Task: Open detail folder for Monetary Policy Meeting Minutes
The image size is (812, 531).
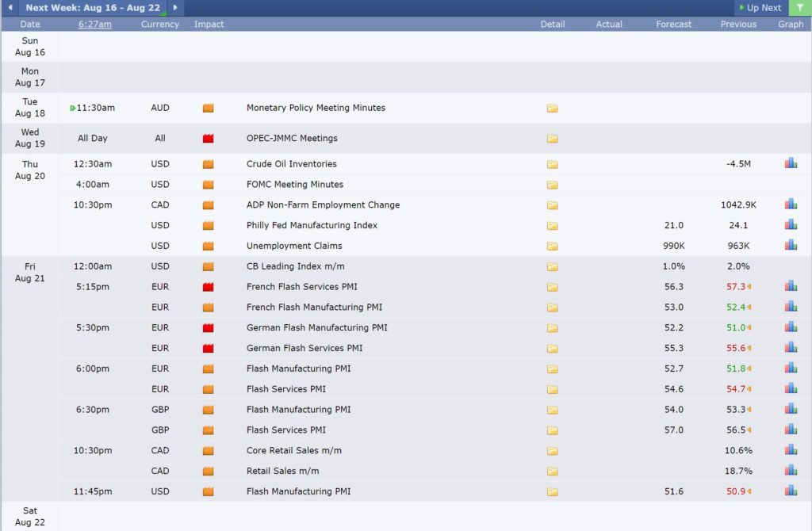Action: coord(553,108)
